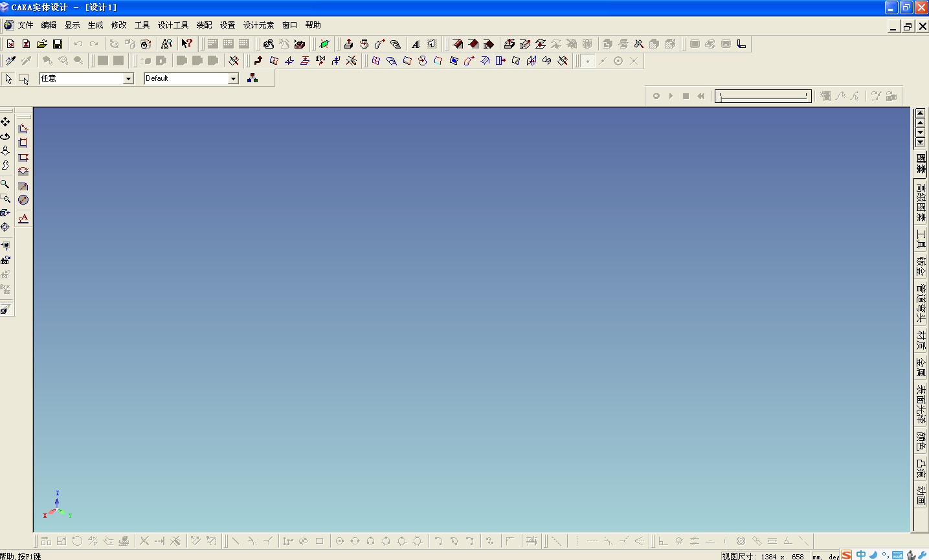Select the zoom window tool
The height and width of the screenshot is (560, 929).
[5, 199]
